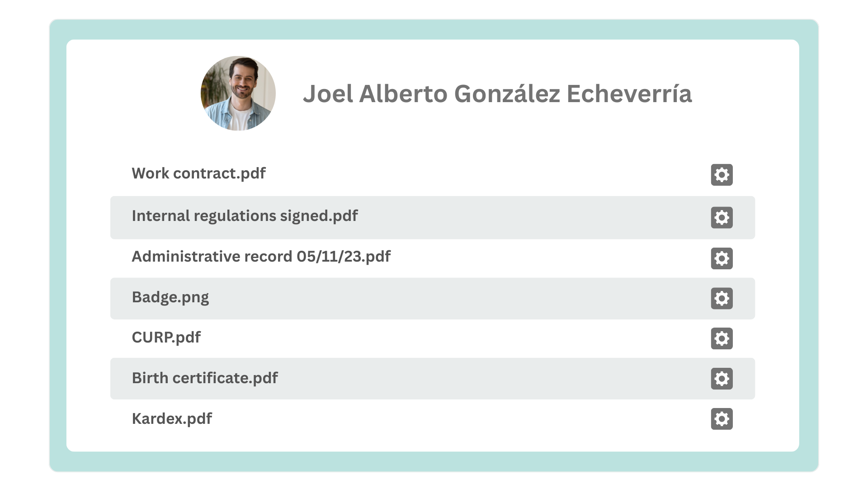Image resolution: width=868 pixels, height=488 pixels.
Task: Open settings gear next to Kardex.pdf
Action: [722, 419]
